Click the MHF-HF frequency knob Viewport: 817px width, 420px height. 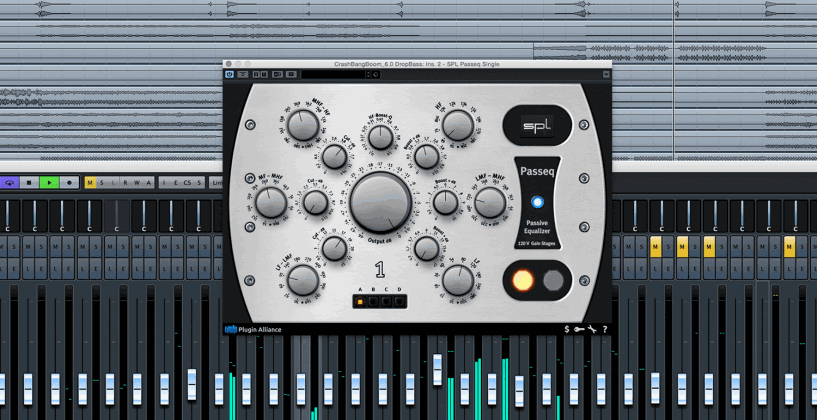tap(303, 125)
